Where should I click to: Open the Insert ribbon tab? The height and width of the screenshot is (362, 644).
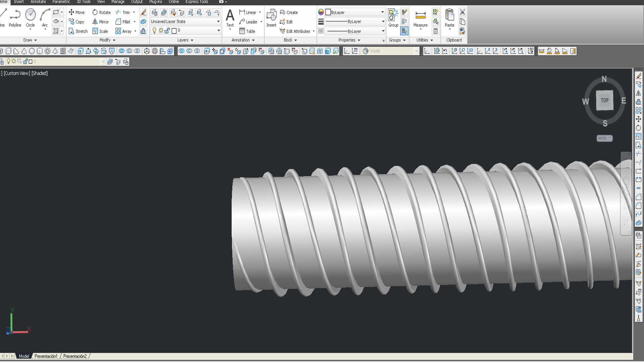(19, 2)
